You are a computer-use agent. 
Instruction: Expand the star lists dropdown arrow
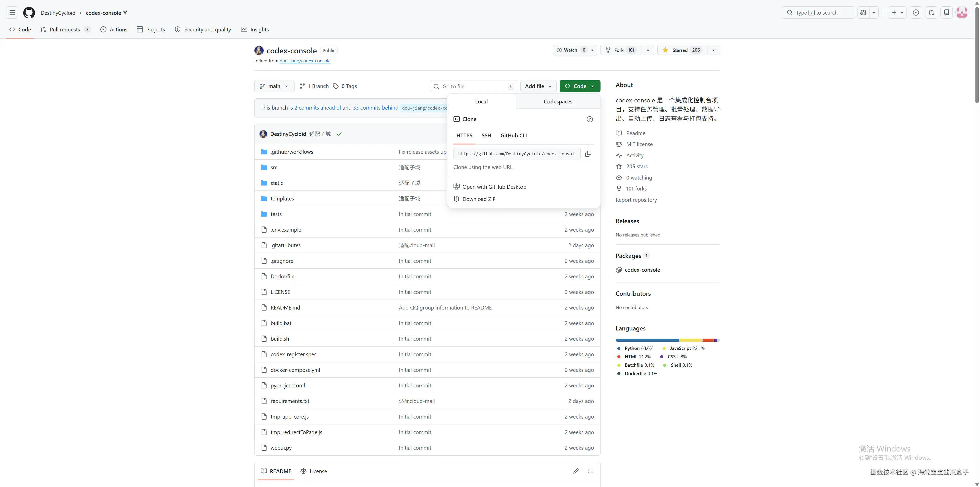(713, 50)
